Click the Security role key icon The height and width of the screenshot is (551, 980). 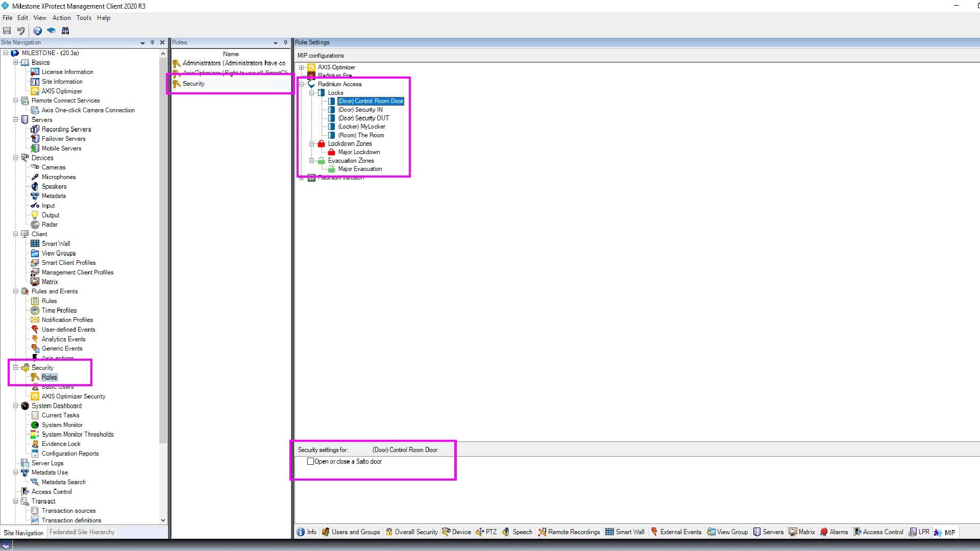(177, 84)
